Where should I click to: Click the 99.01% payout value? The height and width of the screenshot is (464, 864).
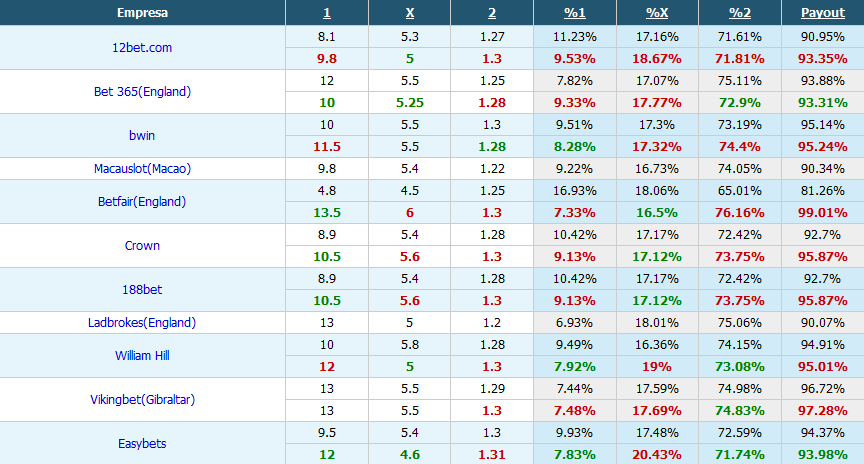pos(823,213)
